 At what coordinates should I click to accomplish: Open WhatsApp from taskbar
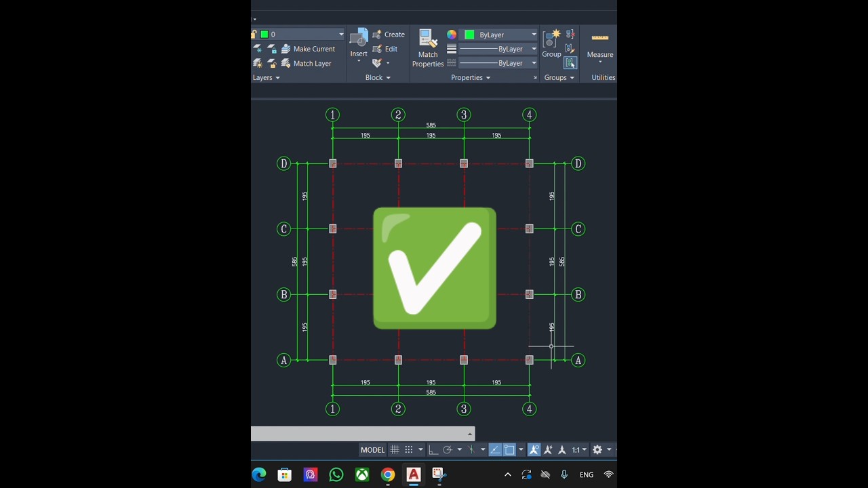tap(336, 474)
